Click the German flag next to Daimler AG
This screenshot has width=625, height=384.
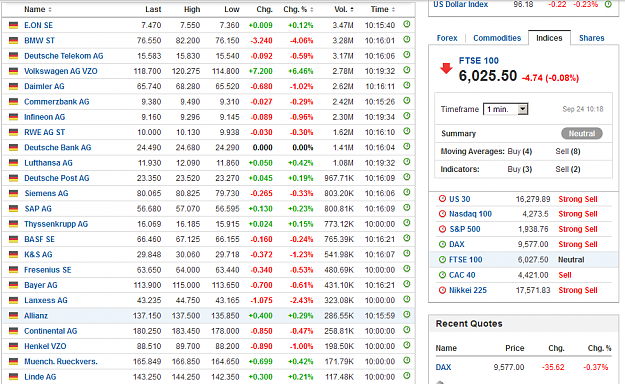click(x=14, y=87)
